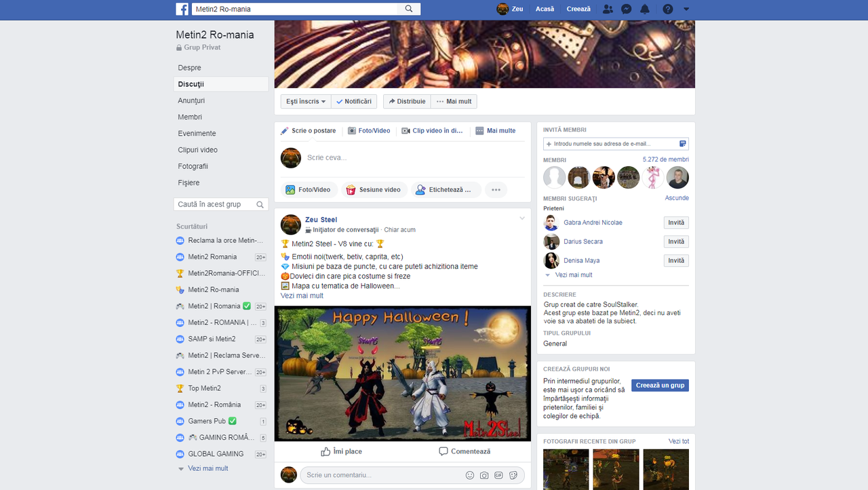Click the friend requests icon
The height and width of the screenshot is (490, 868).
coord(608,9)
